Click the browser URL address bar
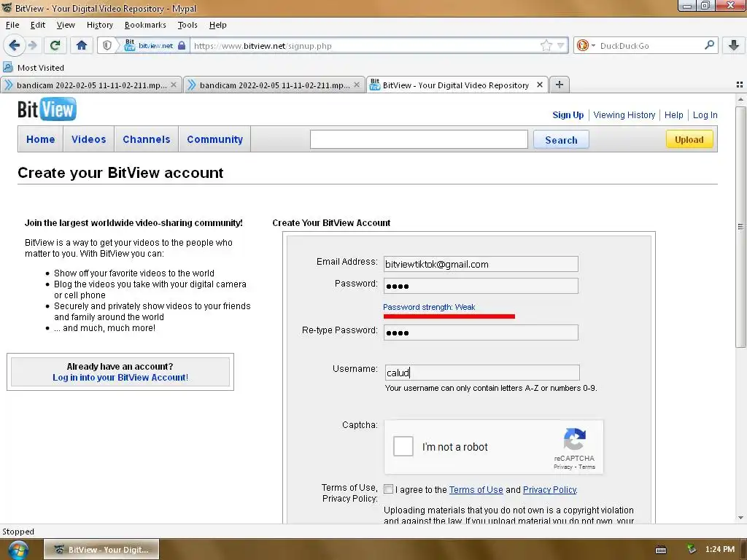Image resolution: width=747 pixels, height=560 pixels. pyautogui.click(x=365, y=46)
